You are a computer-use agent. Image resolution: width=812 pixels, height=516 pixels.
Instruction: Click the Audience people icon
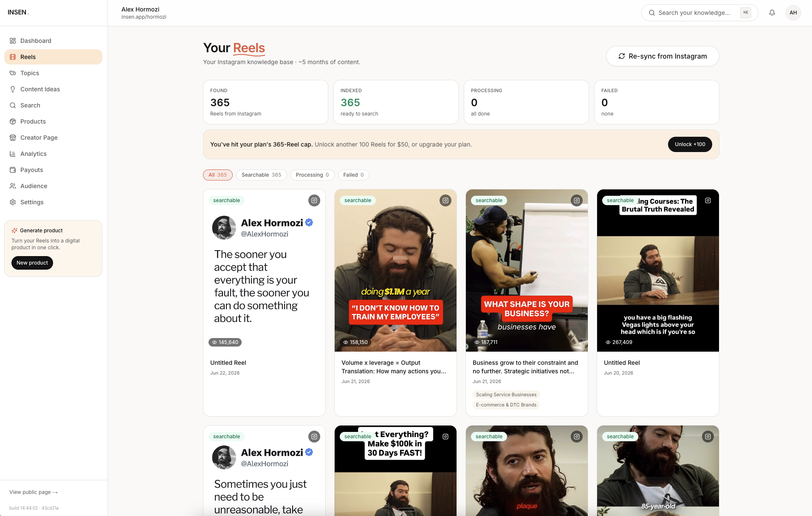[x=13, y=186]
